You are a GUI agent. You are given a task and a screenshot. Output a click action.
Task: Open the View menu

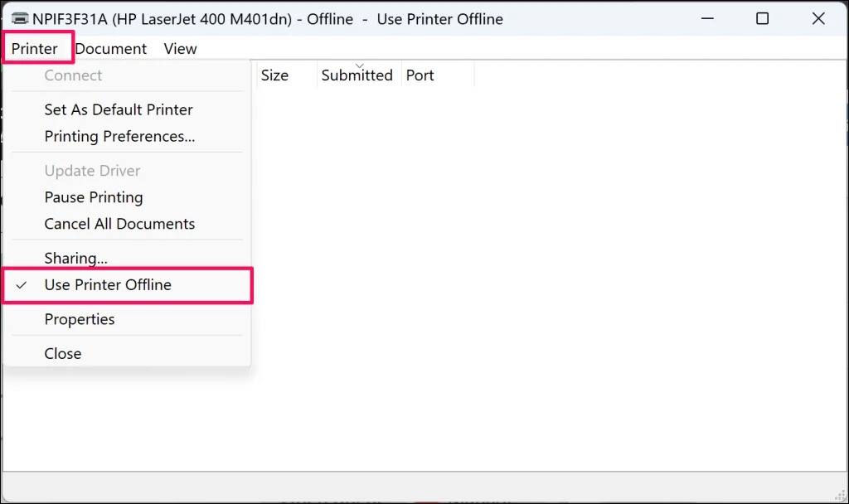180,48
